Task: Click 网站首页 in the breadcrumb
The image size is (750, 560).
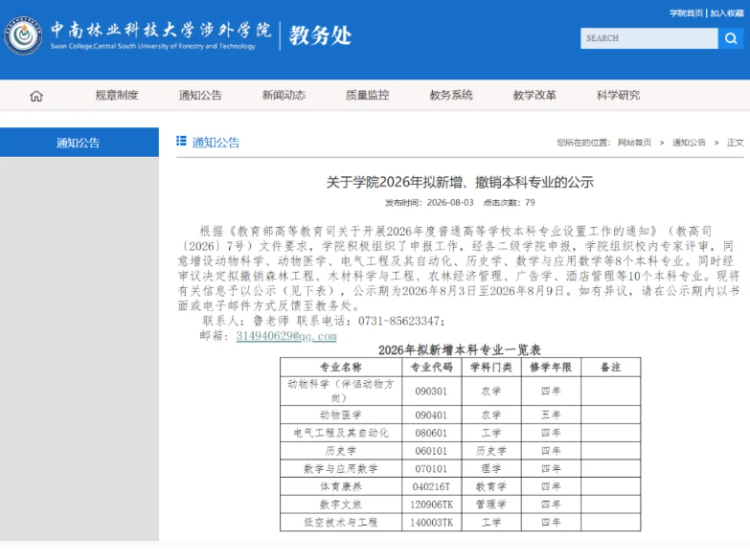Action: click(635, 143)
